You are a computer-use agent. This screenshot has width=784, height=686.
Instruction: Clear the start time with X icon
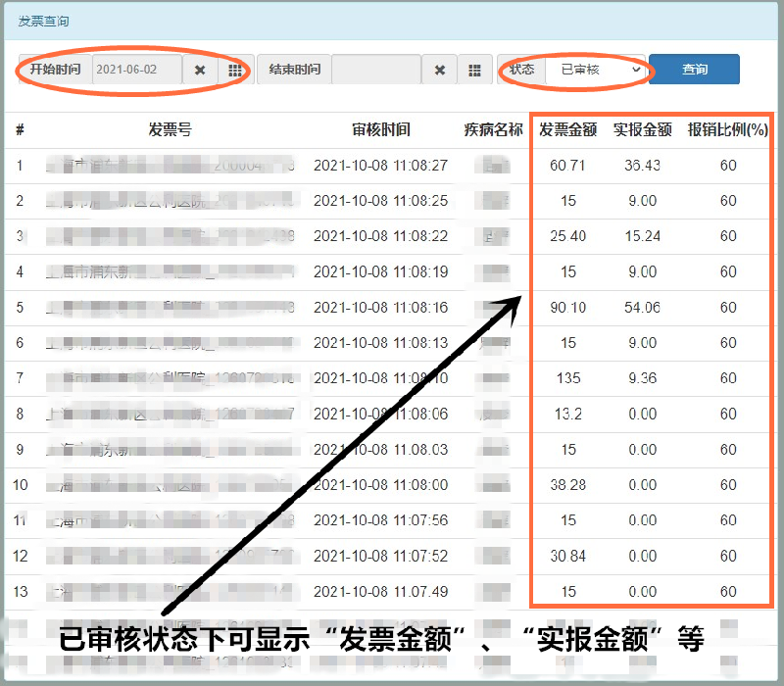(200, 71)
